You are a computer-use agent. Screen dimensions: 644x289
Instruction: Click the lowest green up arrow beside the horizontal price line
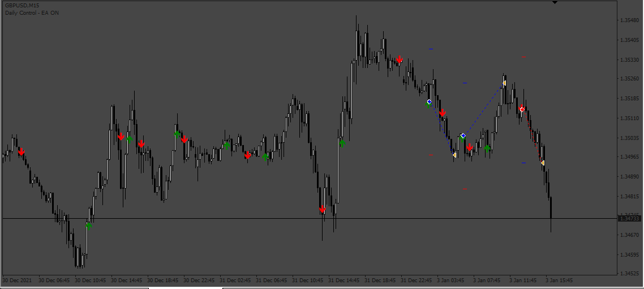[x=89, y=226]
